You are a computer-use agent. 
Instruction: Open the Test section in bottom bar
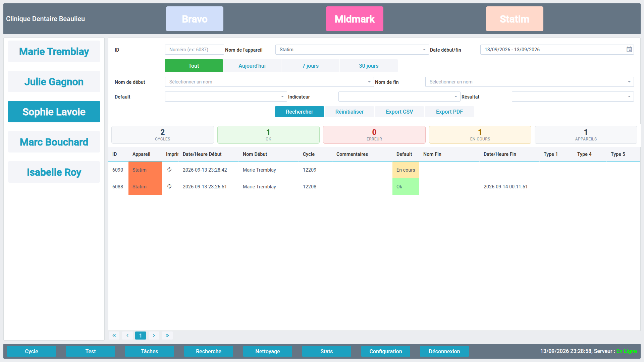coord(91,351)
